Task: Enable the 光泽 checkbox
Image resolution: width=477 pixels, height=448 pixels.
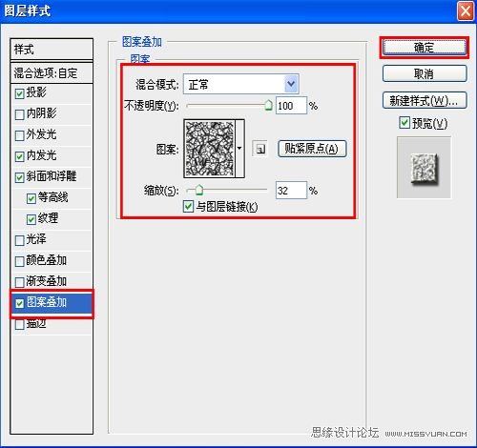Action: click(20, 240)
